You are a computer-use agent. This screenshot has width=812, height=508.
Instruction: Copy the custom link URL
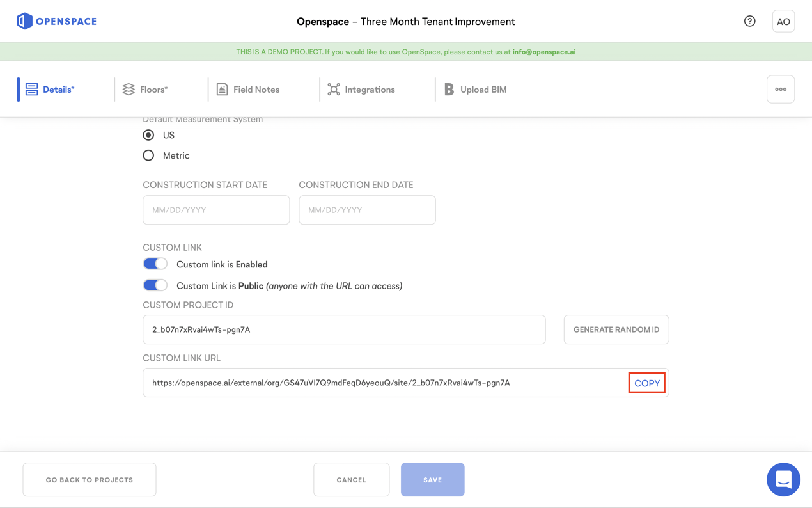(x=647, y=383)
